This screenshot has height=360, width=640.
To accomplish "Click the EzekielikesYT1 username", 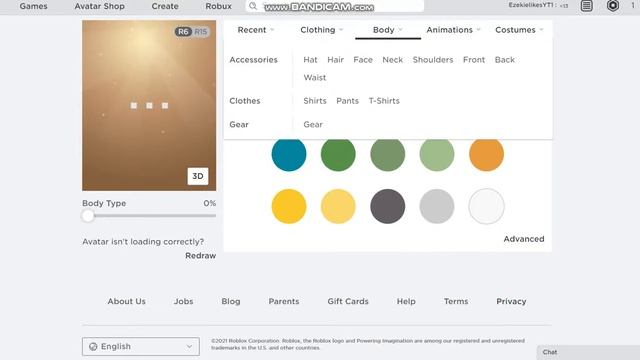I will click(531, 5).
